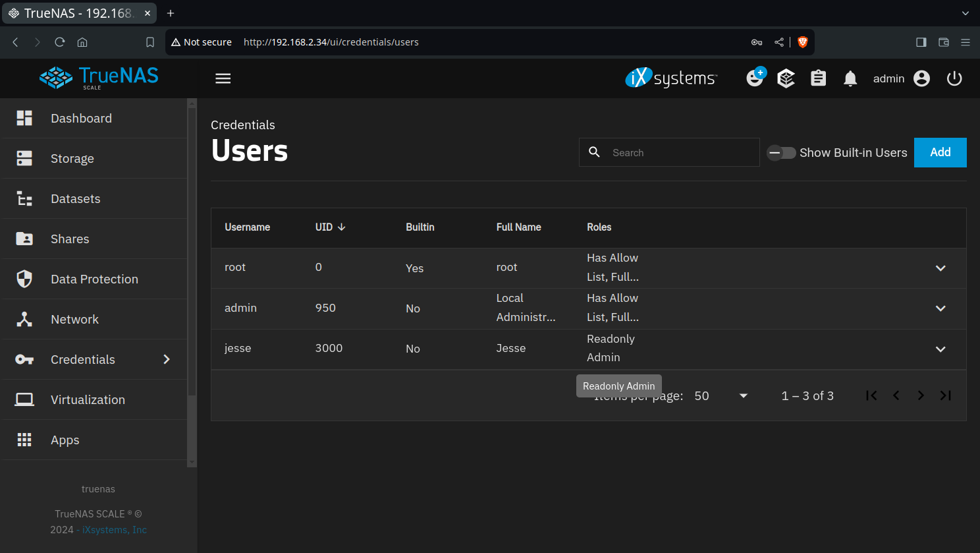Viewport: 980px width, 553px height.
Task: Open Datasets in the sidebar
Action: 95,198
